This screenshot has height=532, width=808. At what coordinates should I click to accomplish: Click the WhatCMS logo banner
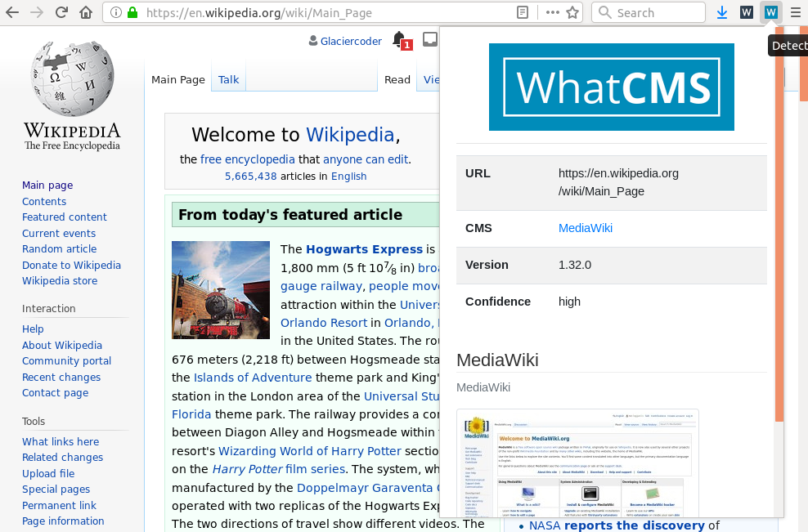point(611,87)
